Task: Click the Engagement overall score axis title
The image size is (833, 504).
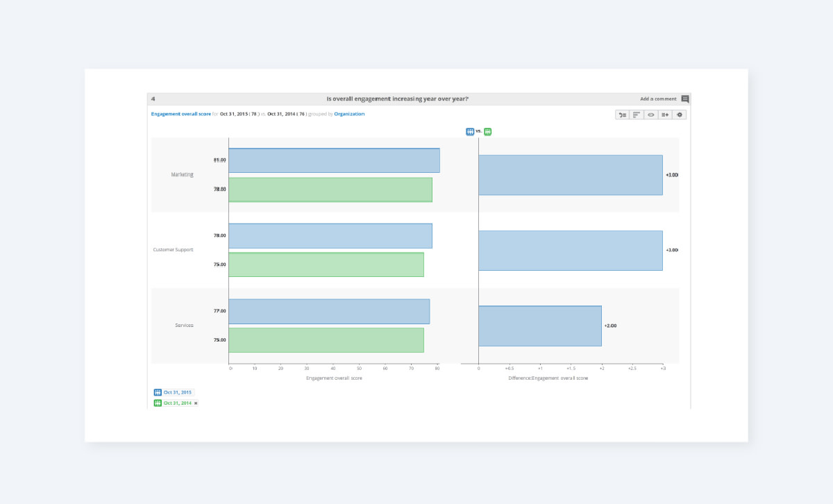Action: [334, 378]
